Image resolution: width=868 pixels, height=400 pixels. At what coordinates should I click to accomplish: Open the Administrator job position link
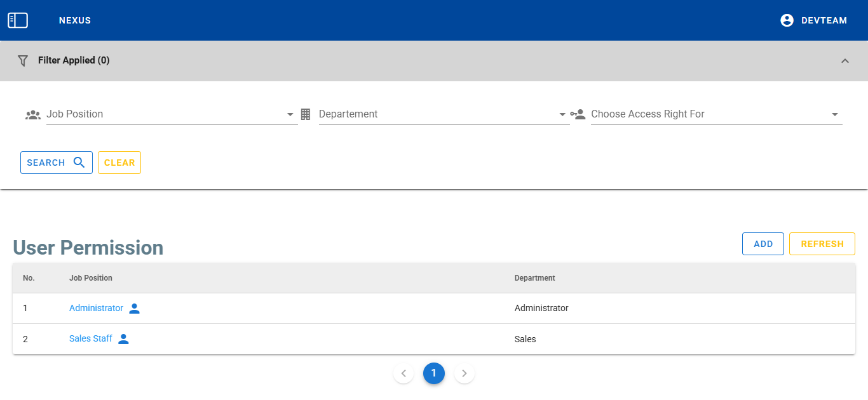coord(96,308)
